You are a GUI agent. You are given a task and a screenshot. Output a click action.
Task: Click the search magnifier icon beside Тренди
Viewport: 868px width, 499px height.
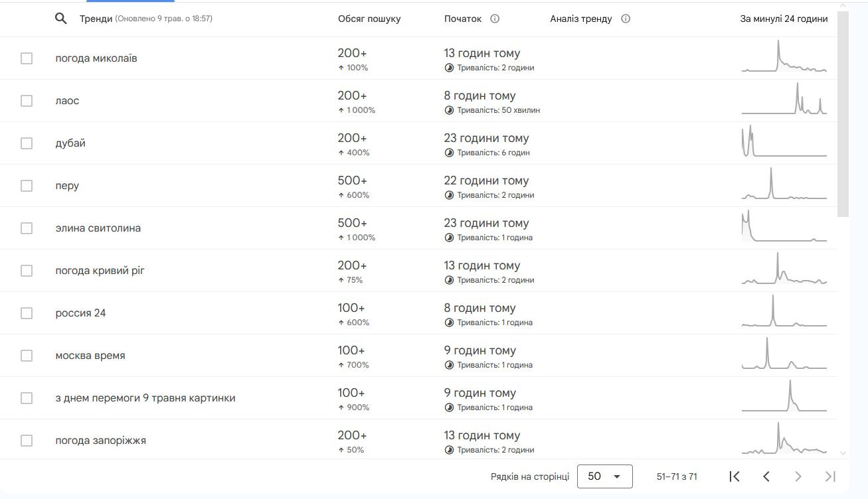click(x=60, y=19)
